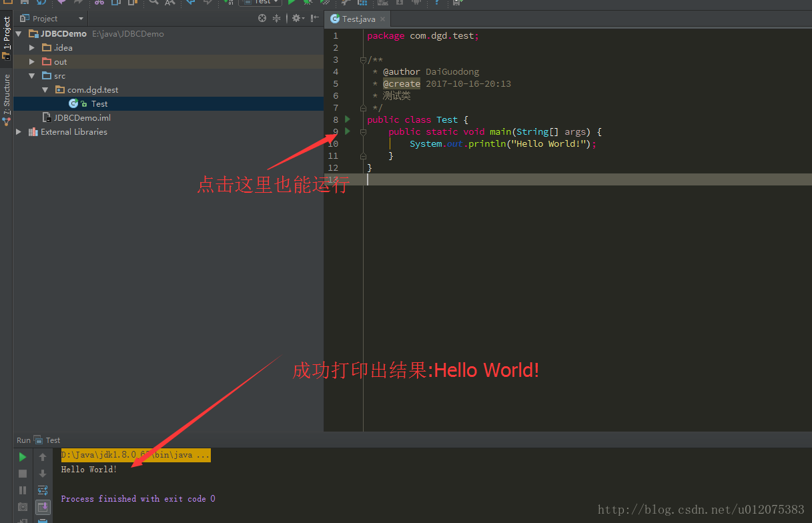Select the .idea folder row

168,48
